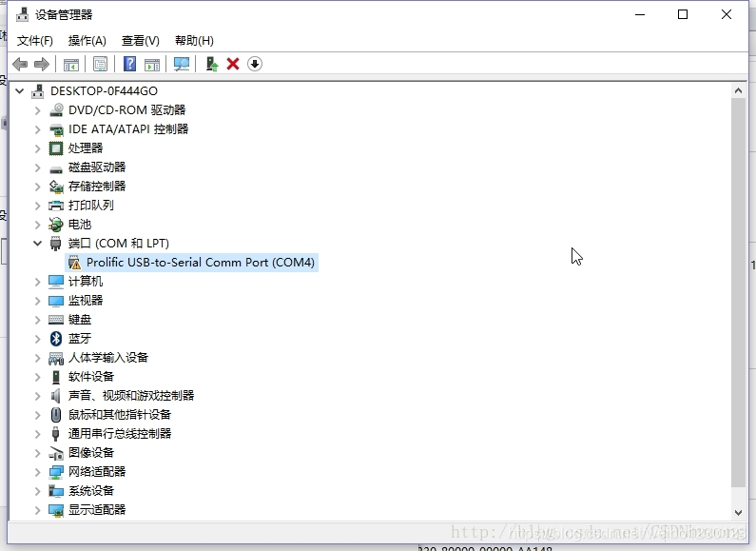
Task: Select the 软件设备 category
Action: (91, 377)
